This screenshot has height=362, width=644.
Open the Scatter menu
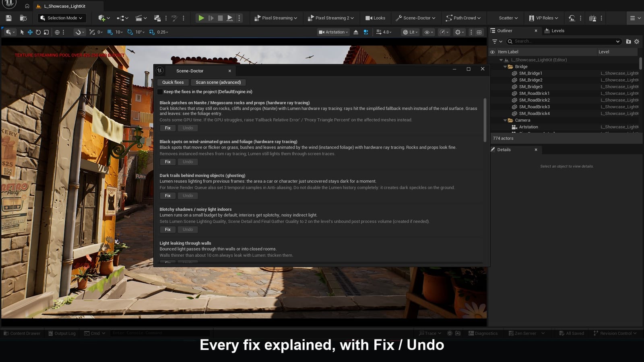tap(508, 18)
